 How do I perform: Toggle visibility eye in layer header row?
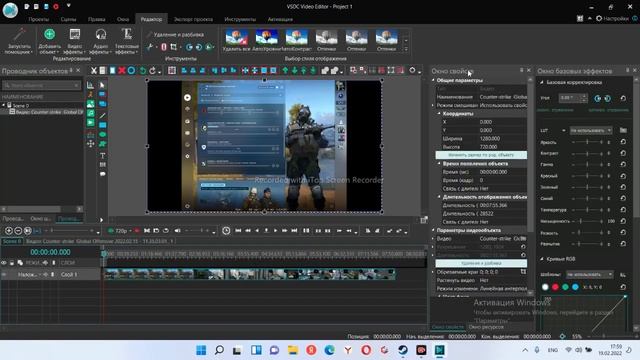coord(4,263)
